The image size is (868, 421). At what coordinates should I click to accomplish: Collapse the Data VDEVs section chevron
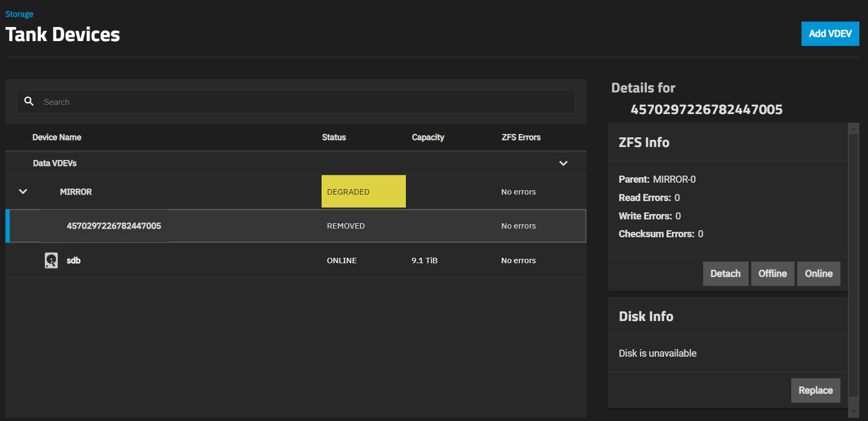[x=563, y=163]
